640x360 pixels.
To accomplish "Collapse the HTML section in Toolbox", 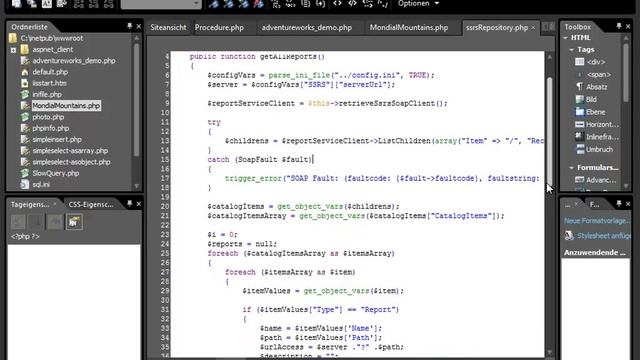I will pos(566,38).
